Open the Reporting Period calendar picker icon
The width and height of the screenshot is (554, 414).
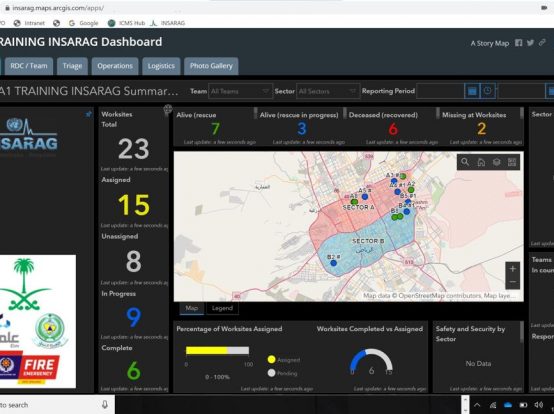[x=472, y=91]
